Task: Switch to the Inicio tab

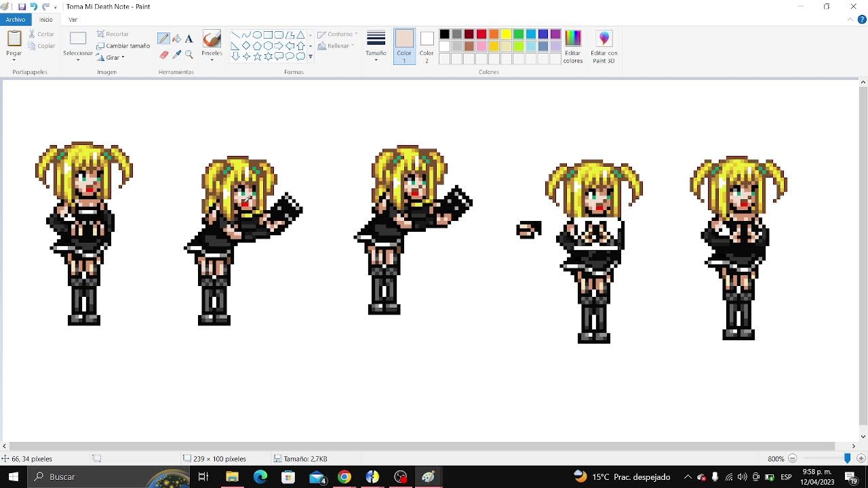Action: tap(45, 20)
